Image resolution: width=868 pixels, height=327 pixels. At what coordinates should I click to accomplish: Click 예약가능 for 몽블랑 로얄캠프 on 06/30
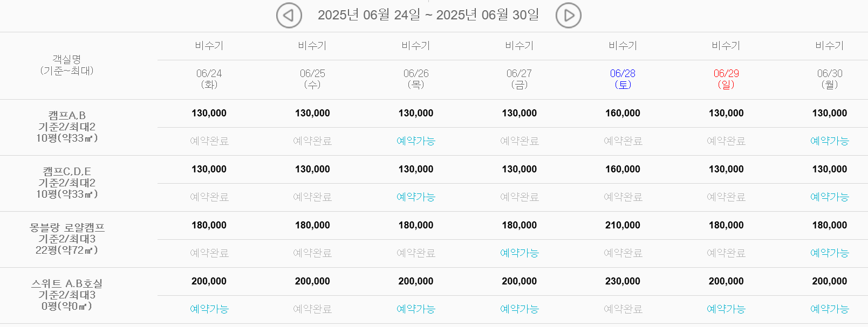[829, 253]
